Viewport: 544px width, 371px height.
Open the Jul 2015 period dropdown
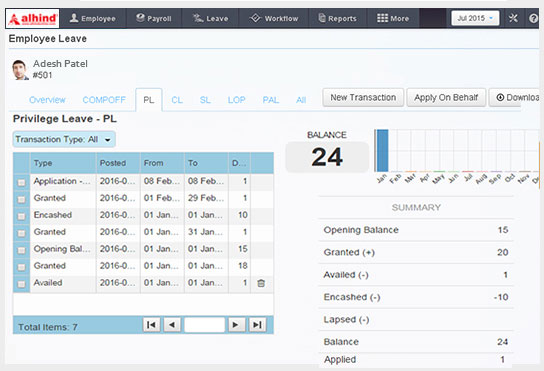475,18
